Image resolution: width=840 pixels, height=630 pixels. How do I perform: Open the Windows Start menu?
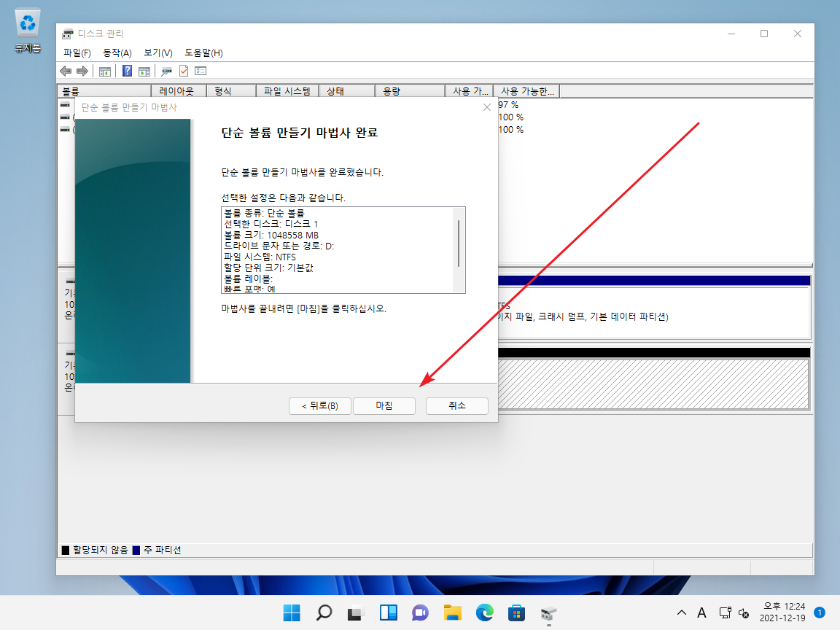click(292, 612)
